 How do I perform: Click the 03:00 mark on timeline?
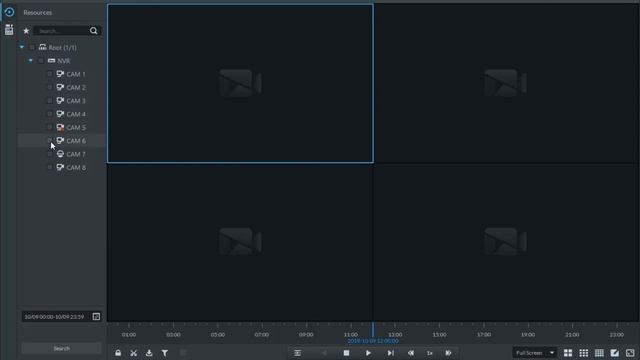pyautogui.click(x=173, y=334)
